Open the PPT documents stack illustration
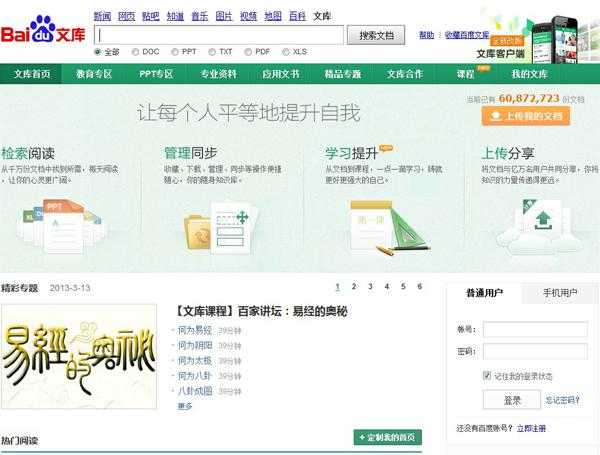600x455 pixels. (61, 226)
